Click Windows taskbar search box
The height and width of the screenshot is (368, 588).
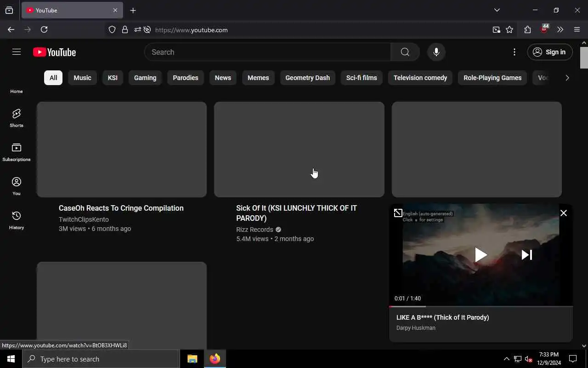(x=101, y=359)
